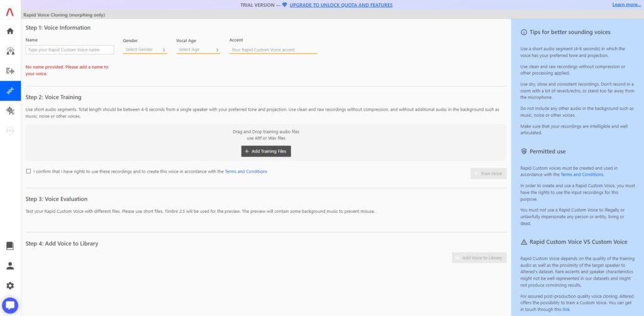Click the greyed-out headset icon in the sidebar

(x=10, y=131)
